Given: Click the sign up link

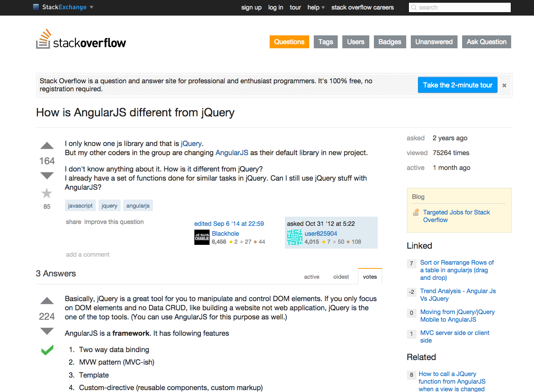Looking at the screenshot, I should [x=251, y=7].
